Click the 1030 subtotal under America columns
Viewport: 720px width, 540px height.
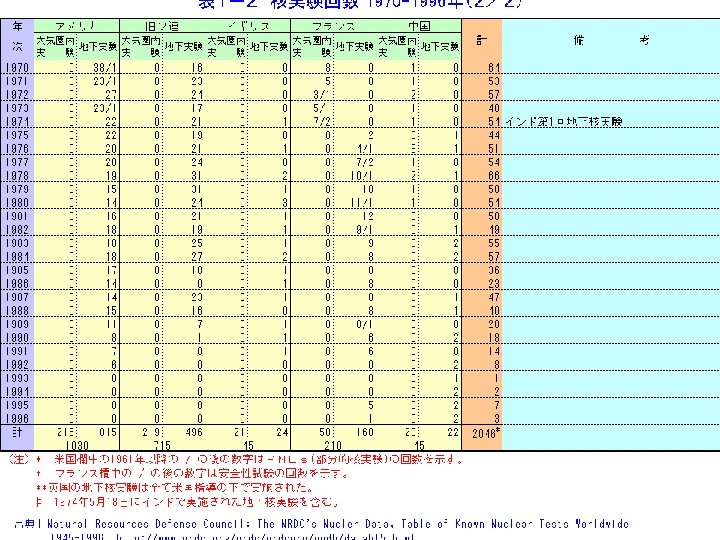(77, 445)
